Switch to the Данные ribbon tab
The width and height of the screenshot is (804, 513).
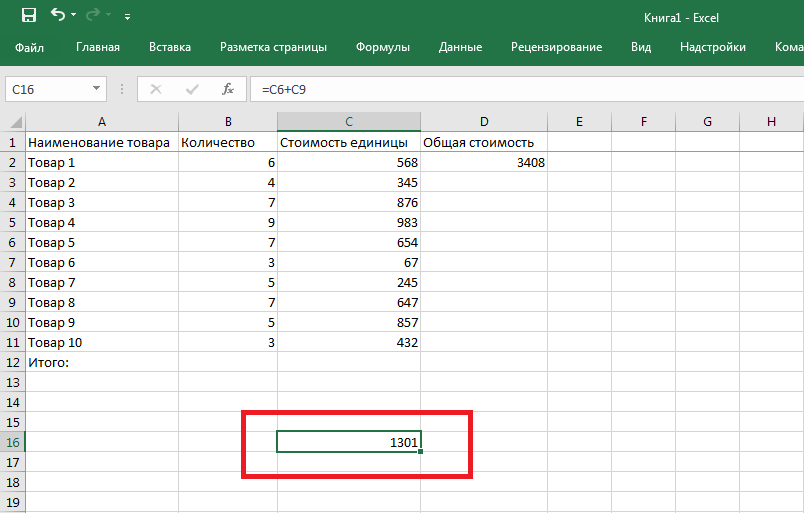[460, 47]
